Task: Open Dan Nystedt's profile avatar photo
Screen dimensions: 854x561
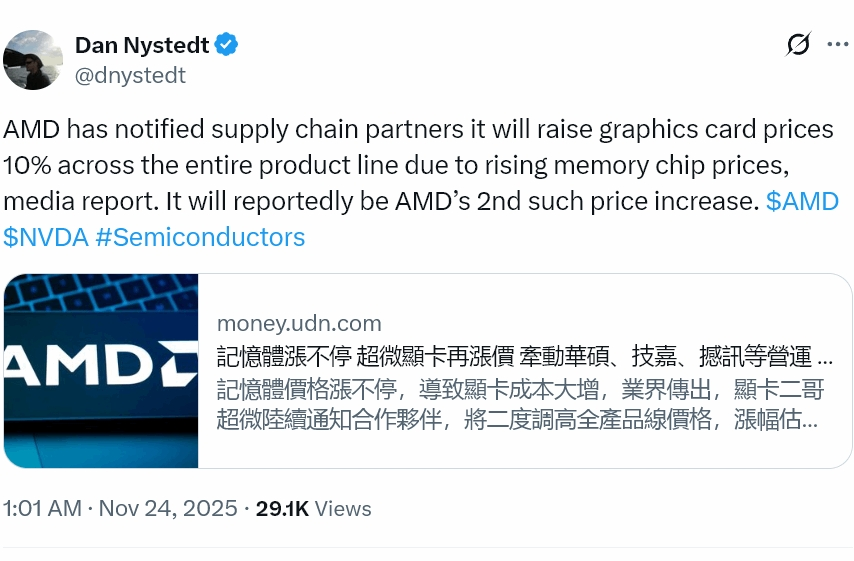Action: click(33, 60)
